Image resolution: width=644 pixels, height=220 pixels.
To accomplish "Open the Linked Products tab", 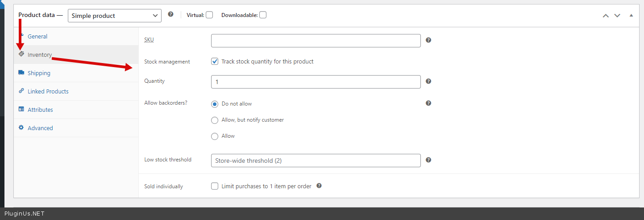I will [48, 91].
